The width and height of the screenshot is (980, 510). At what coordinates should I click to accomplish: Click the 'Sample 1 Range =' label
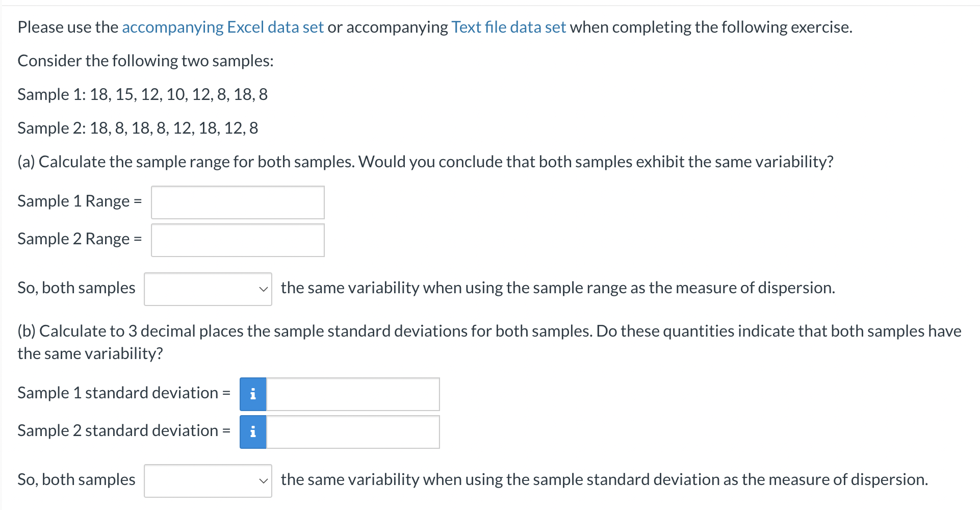coord(80,201)
